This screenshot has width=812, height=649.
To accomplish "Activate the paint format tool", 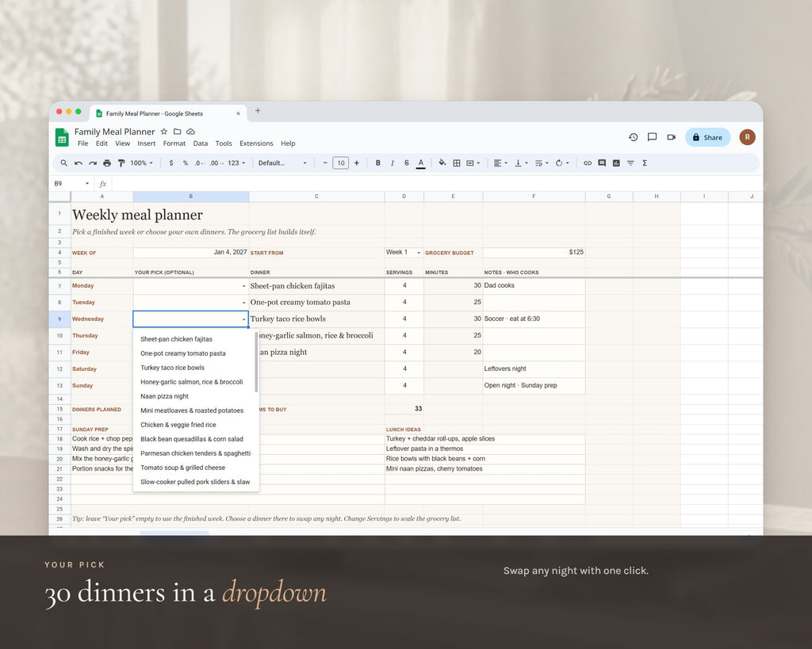I will coord(121,163).
